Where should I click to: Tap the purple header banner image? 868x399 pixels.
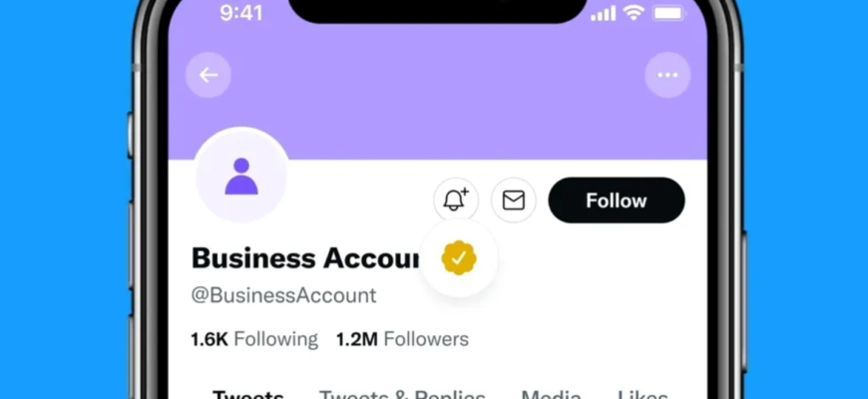click(x=439, y=110)
